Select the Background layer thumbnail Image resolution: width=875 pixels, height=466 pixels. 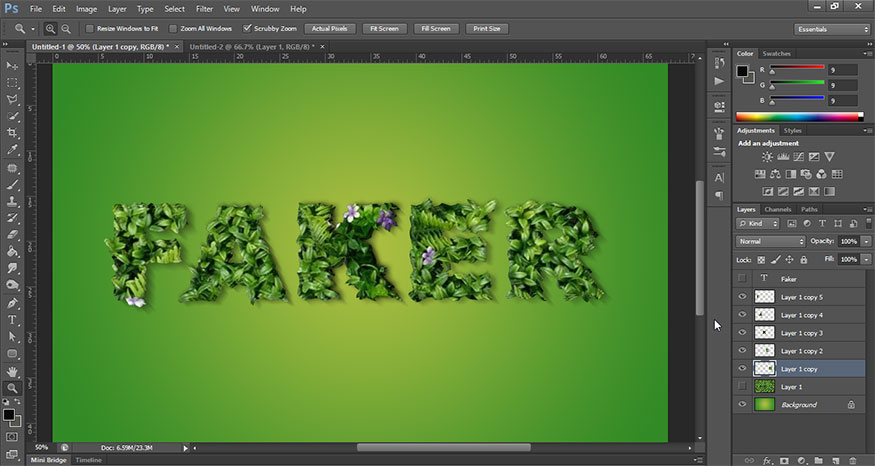click(x=765, y=404)
